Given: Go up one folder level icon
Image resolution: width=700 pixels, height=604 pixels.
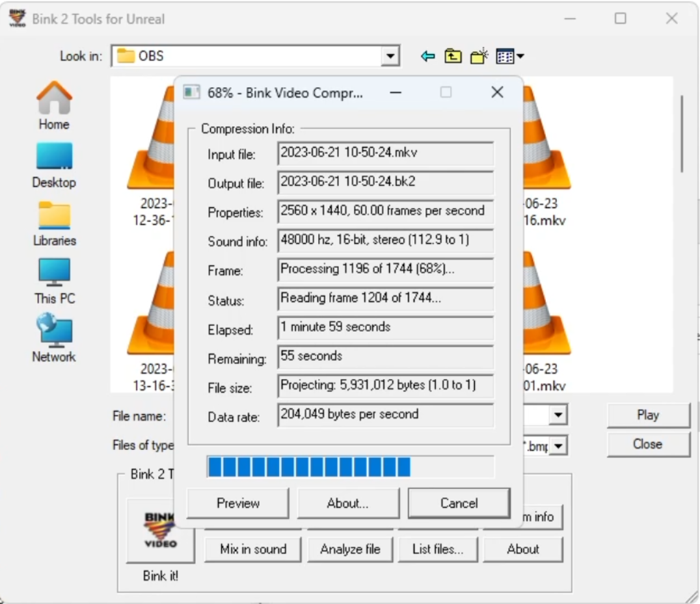Looking at the screenshot, I should click(x=453, y=57).
